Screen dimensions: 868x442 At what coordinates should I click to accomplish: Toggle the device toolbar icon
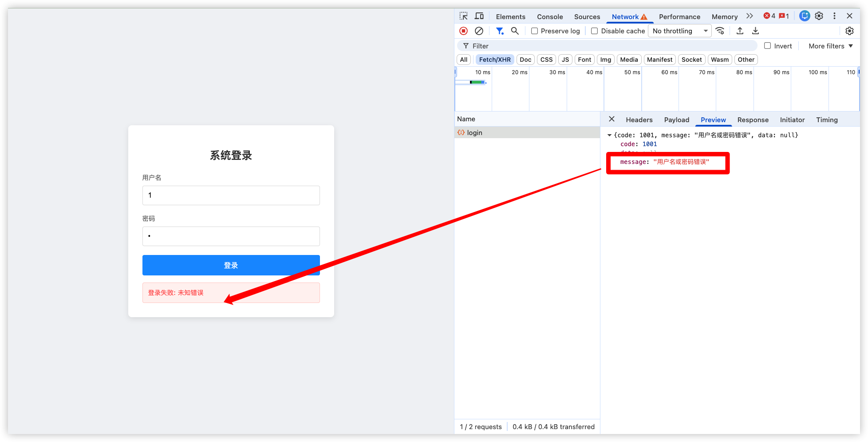pyautogui.click(x=479, y=16)
